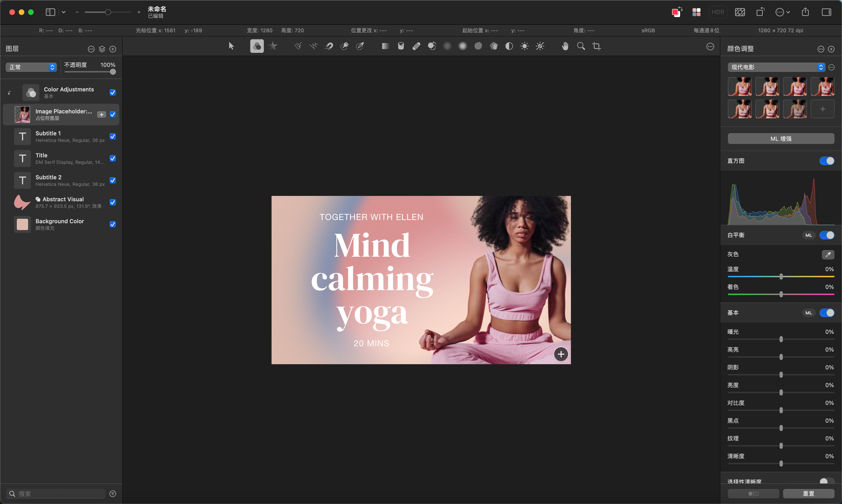Open the 颜色调整 panel ellipsis options
Viewport: 842px width, 504px height.
(x=820, y=49)
